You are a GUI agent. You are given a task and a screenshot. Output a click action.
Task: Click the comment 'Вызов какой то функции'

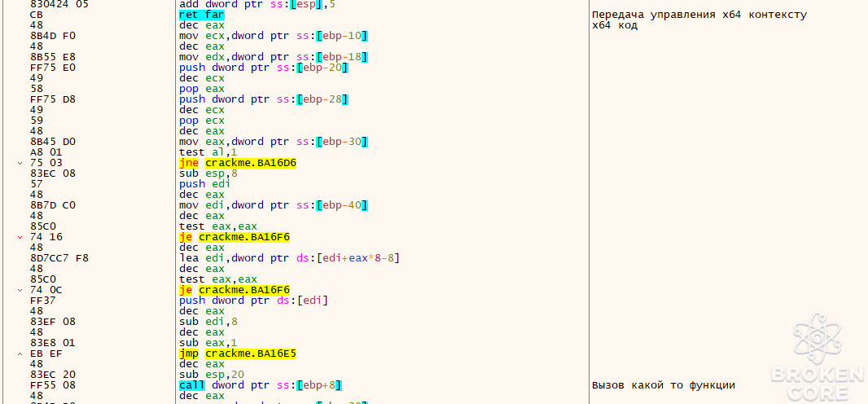pos(664,385)
